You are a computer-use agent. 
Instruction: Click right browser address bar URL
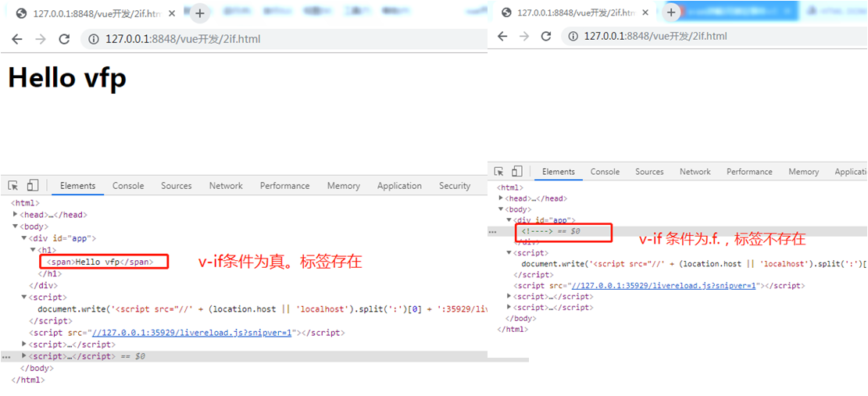tap(655, 36)
